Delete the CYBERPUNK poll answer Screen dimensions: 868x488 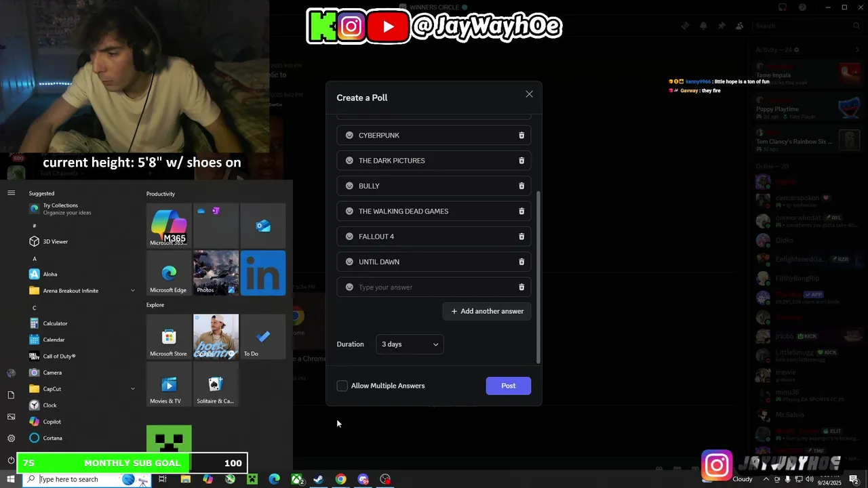(521, 136)
